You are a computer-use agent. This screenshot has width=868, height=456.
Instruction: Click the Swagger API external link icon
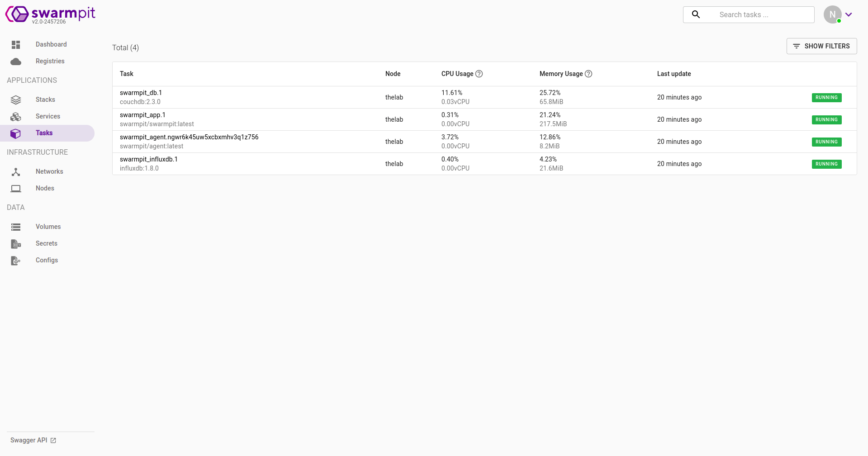pyautogui.click(x=53, y=440)
